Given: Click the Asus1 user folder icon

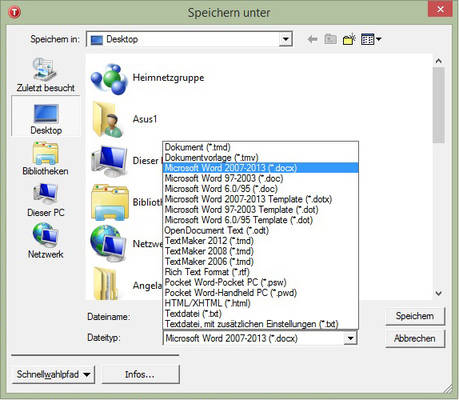Looking at the screenshot, I should click(x=108, y=120).
